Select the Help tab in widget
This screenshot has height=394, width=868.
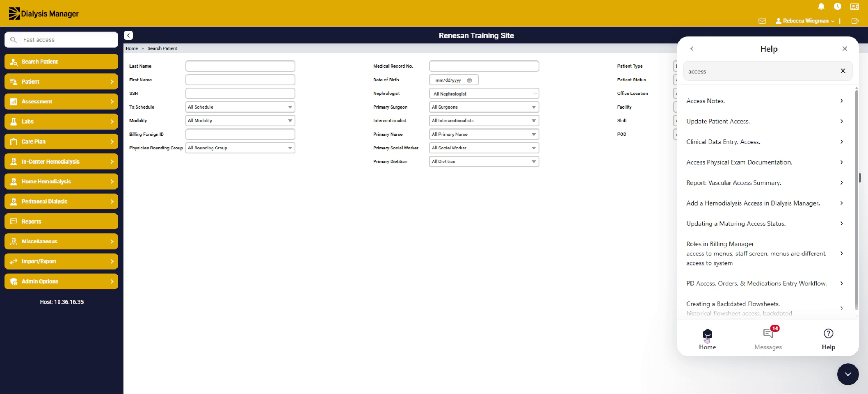828,339
